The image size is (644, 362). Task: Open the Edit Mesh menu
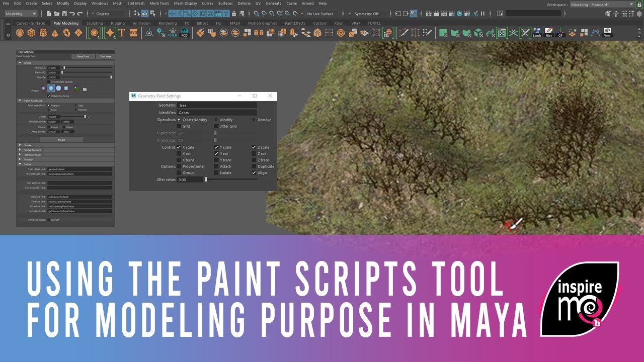point(136,4)
